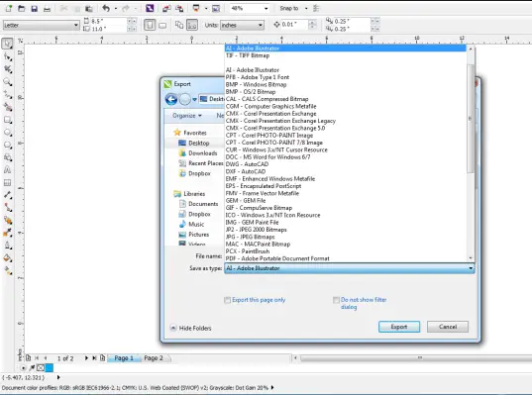Image resolution: width=532 pixels, height=395 pixels.
Task: Toggle portrait page orientation
Action: click(x=150, y=25)
